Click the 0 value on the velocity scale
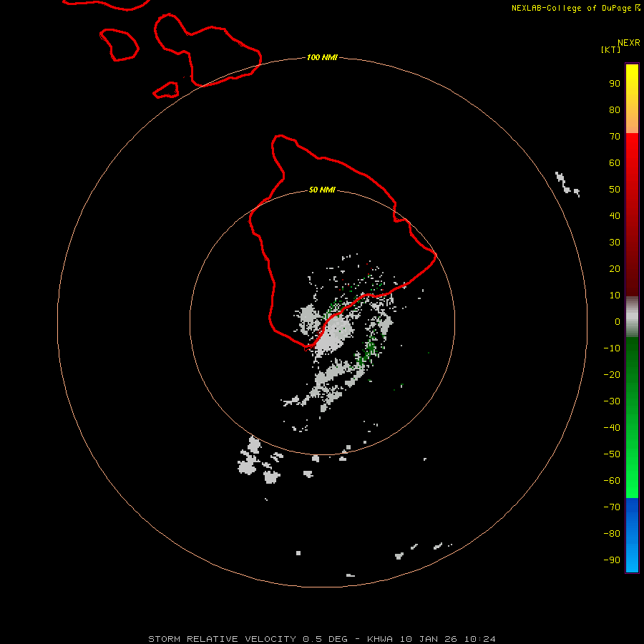 pyautogui.click(x=618, y=321)
